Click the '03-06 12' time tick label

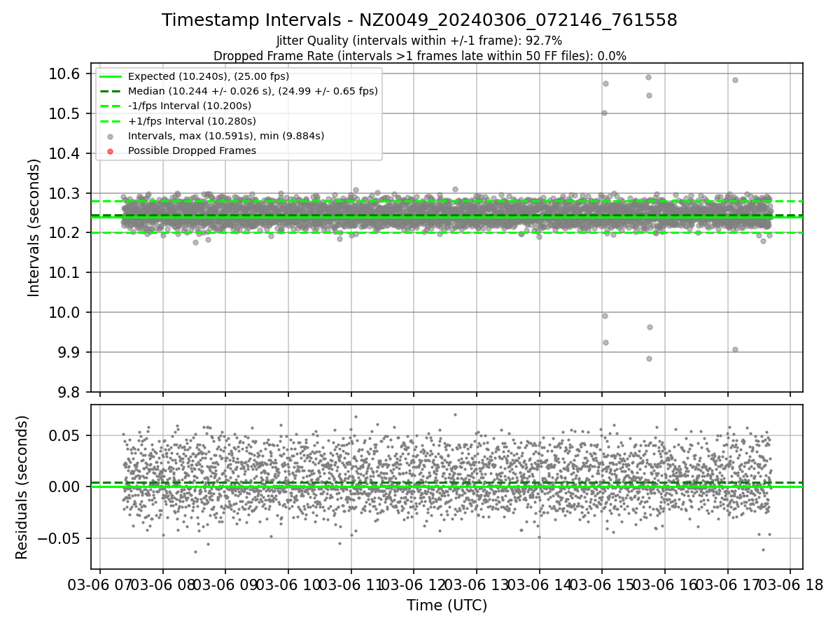414,584
